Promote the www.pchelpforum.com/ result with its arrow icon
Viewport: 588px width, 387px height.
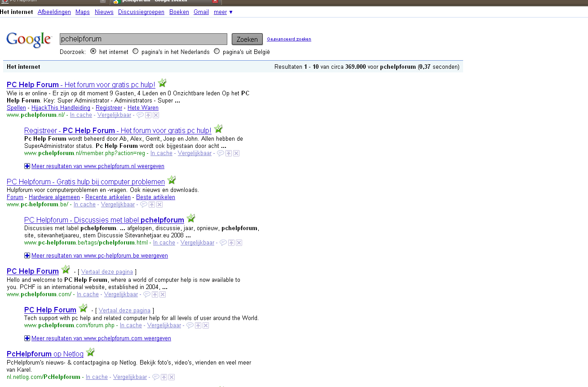pyautogui.click(x=155, y=294)
